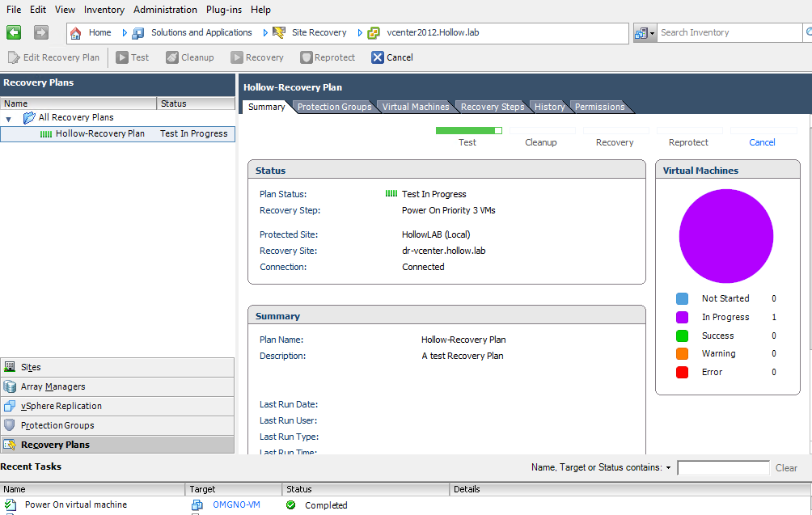Click the green back navigation arrow

tap(14, 33)
